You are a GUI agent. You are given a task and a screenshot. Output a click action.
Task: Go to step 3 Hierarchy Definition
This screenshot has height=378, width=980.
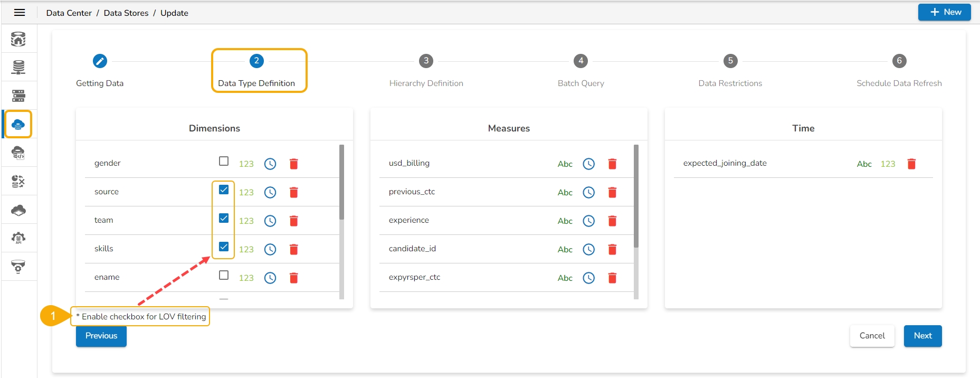[426, 61]
